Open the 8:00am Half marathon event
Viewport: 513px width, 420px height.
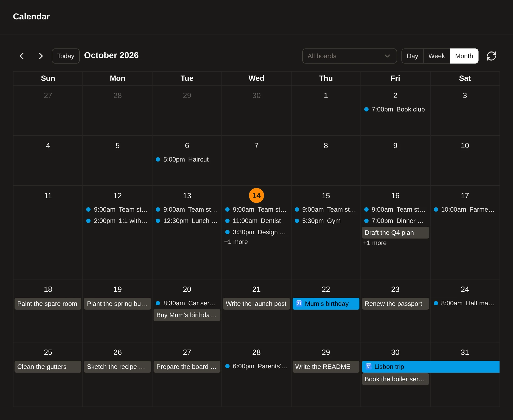465,303
